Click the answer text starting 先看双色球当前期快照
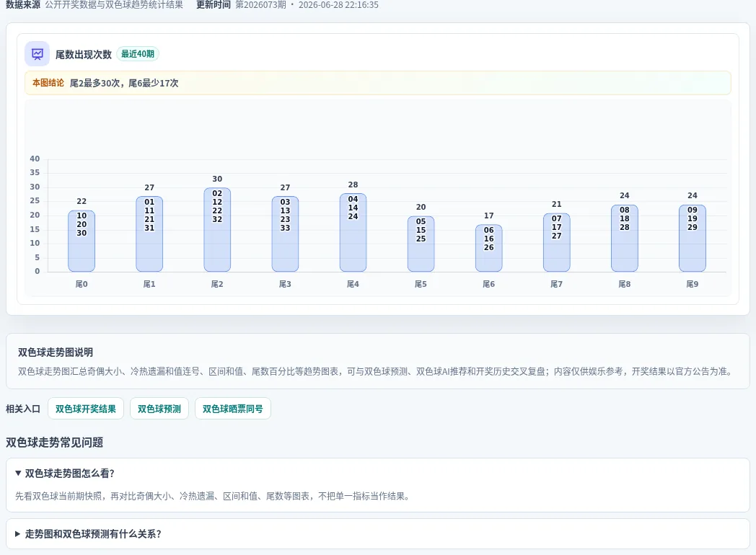The image size is (756, 555). 213,496
